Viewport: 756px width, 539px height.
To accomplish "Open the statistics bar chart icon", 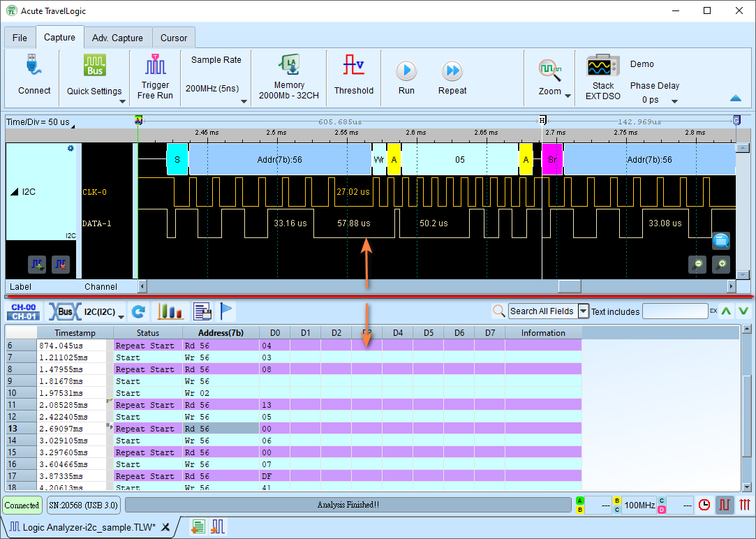I will tap(170, 311).
